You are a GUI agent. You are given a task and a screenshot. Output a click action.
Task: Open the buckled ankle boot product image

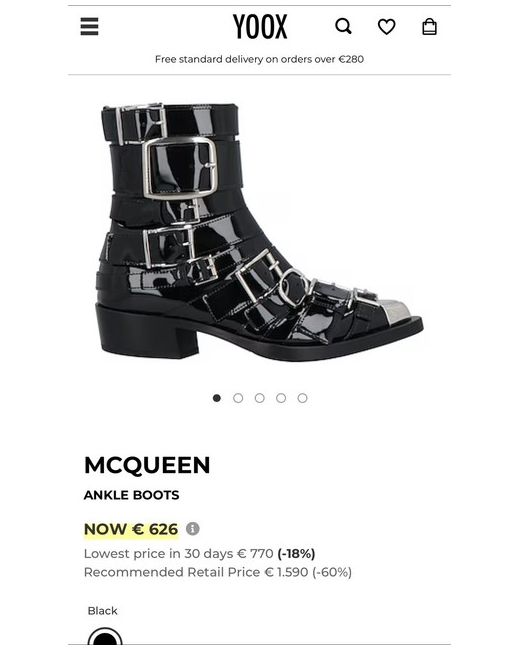(x=259, y=232)
